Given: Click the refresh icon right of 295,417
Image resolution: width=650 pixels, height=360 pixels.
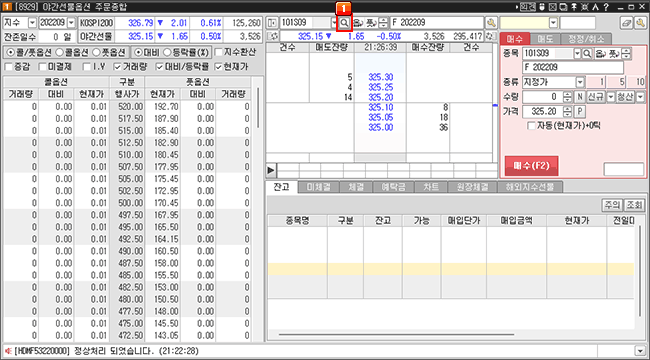Looking at the screenshot, I should click(x=491, y=36).
